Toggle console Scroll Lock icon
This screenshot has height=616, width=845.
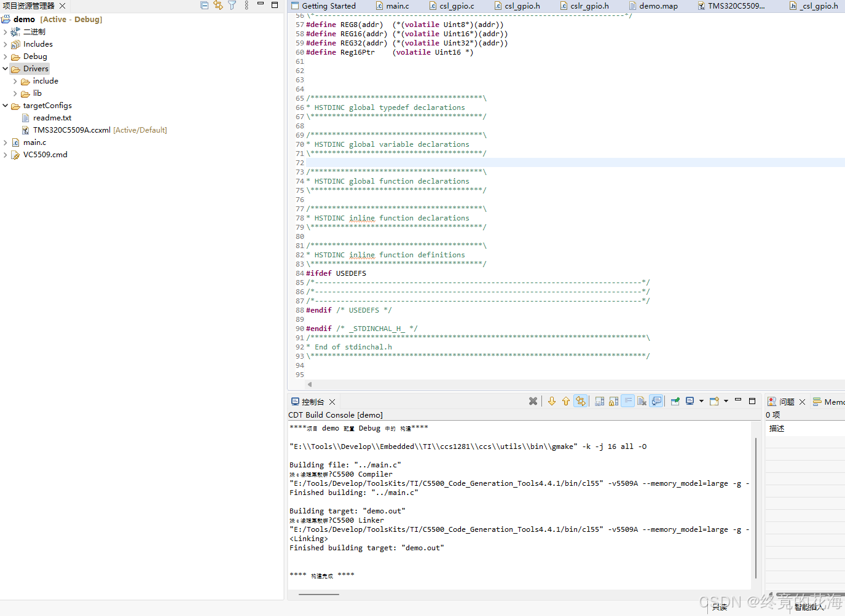click(x=613, y=401)
